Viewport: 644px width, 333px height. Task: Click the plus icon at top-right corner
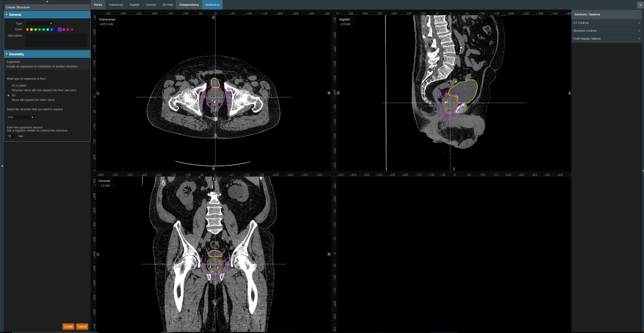[640, 5]
